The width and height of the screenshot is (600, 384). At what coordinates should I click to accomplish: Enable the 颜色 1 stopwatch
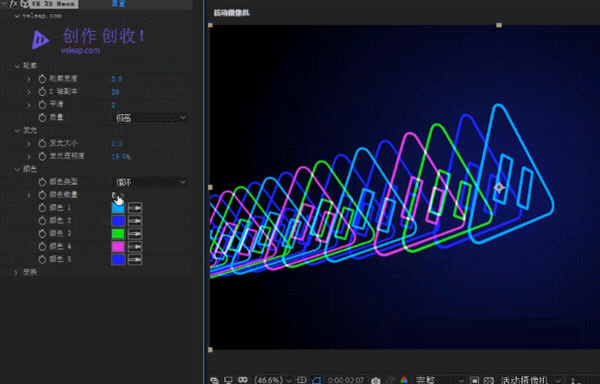coord(42,208)
